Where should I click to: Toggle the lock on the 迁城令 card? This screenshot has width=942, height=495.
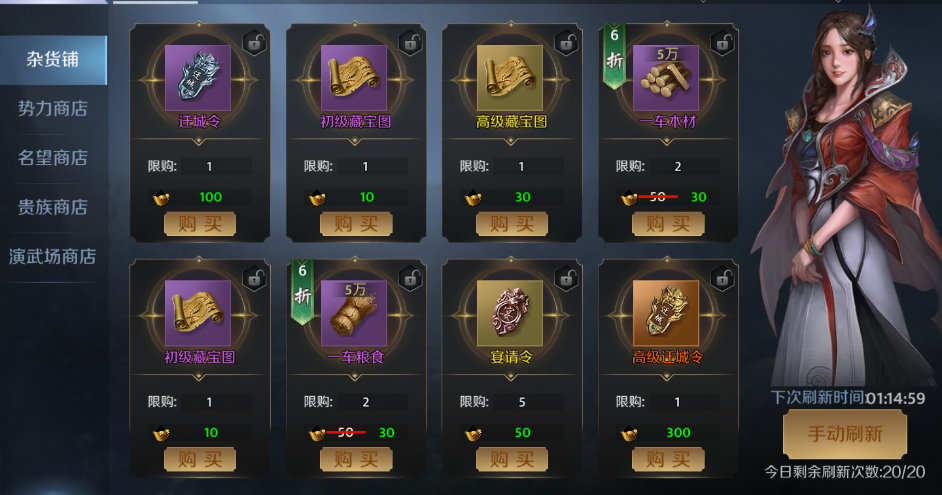255,43
